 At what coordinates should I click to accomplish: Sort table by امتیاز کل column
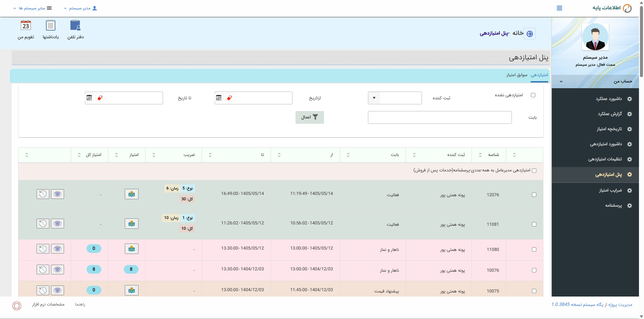[x=90, y=155]
